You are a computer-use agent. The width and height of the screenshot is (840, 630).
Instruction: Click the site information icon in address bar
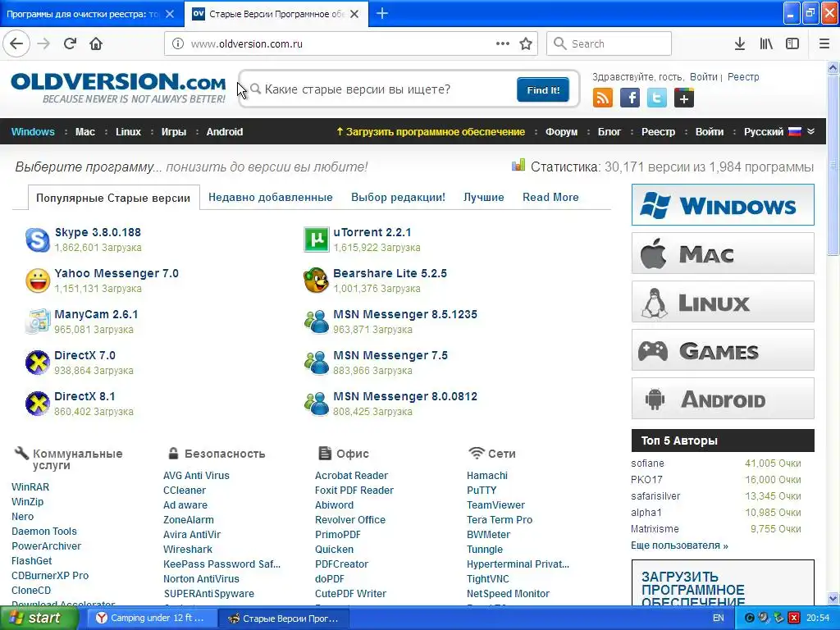(x=178, y=43)
